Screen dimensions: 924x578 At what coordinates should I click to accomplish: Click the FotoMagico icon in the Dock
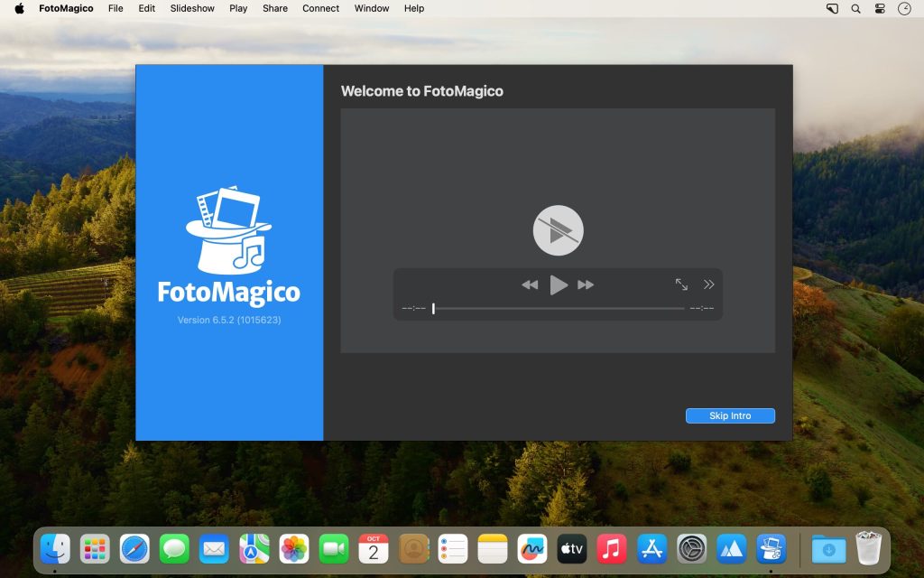(771, 549)
